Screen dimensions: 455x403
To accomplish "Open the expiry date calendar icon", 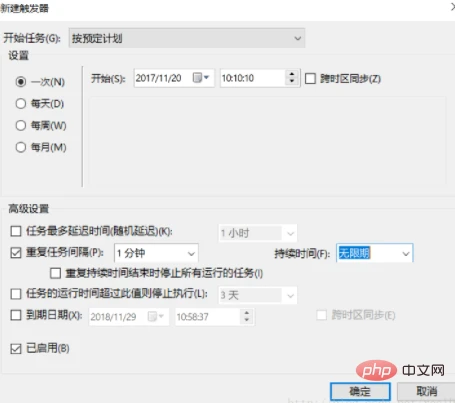I will 155,316.
